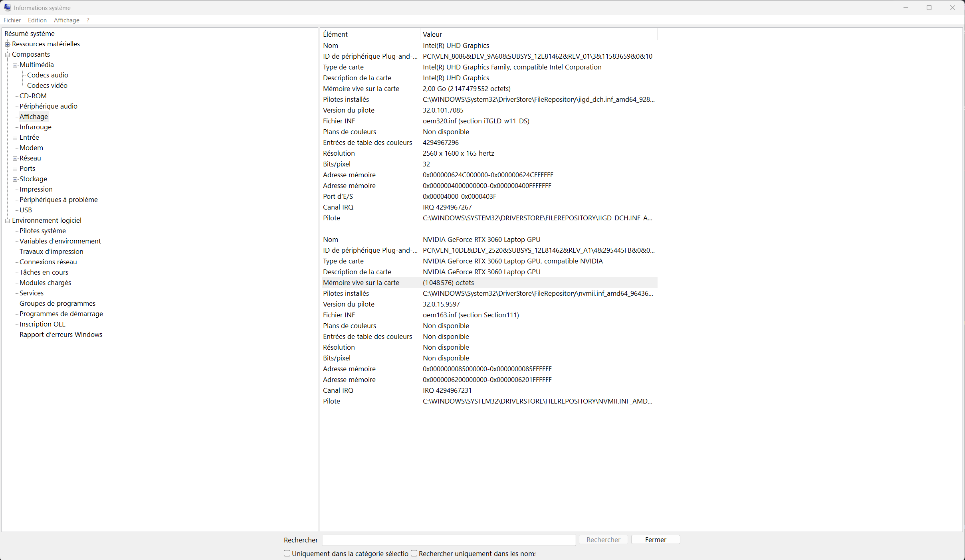Image resolution: width=965 pixels, height=560 pixels.
Task: Collapse the Composants tree node
Action: tap(7, 55)
